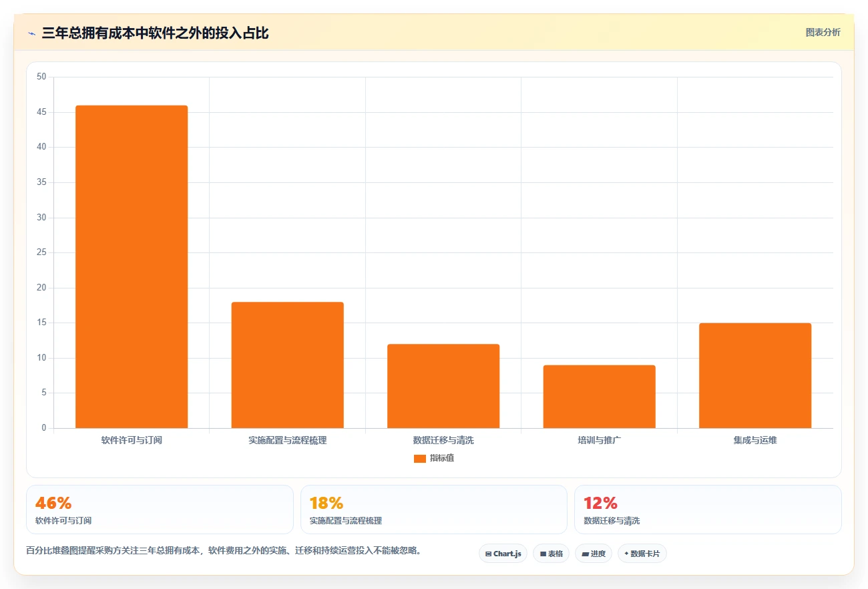Screen dimensions: 868x589
Task: Click the 数据卡片 tag chip
Action: tap(642, 554)
